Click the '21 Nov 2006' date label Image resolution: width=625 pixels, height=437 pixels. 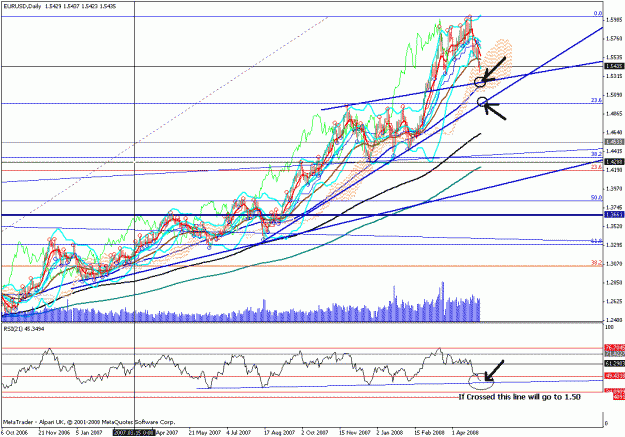tap(53, 433)
